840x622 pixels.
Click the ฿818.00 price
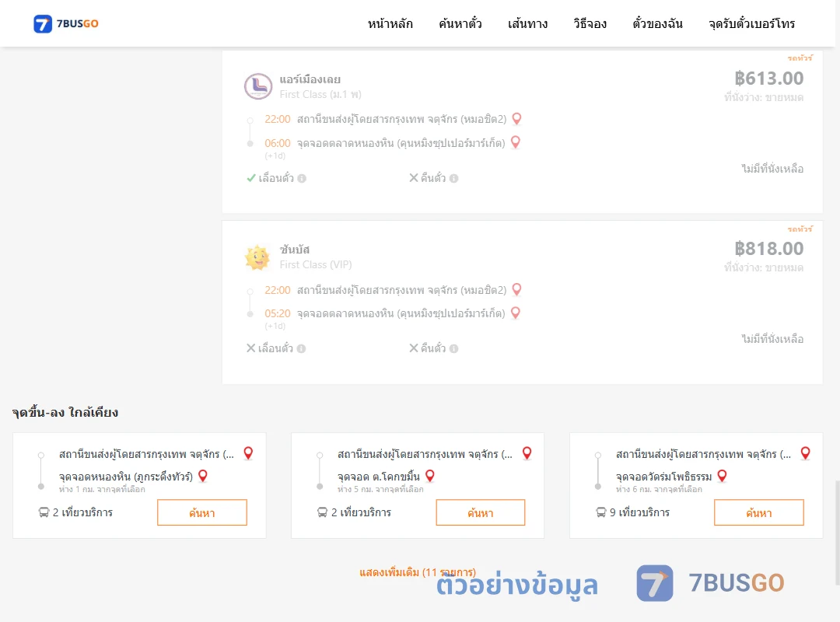(x=768, y=249)
